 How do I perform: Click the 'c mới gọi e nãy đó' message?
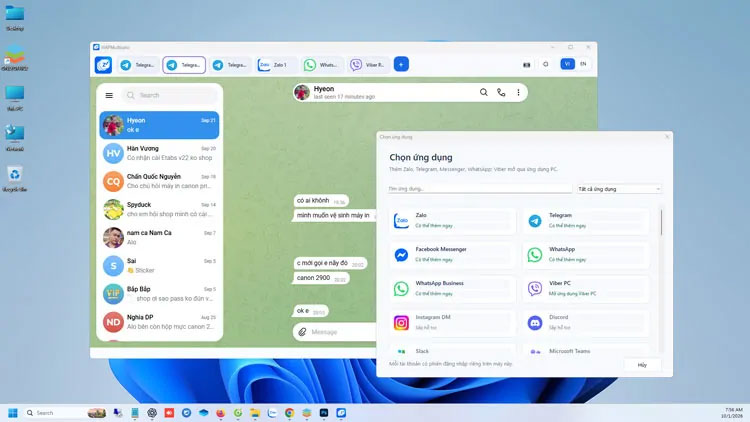point(330,263)
